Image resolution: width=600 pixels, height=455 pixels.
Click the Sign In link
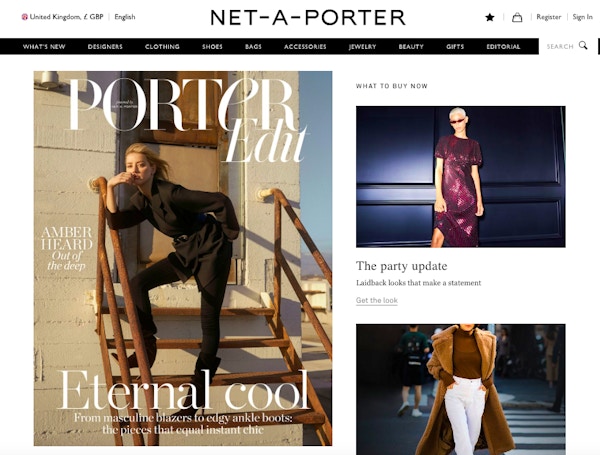tap(582, 17)
